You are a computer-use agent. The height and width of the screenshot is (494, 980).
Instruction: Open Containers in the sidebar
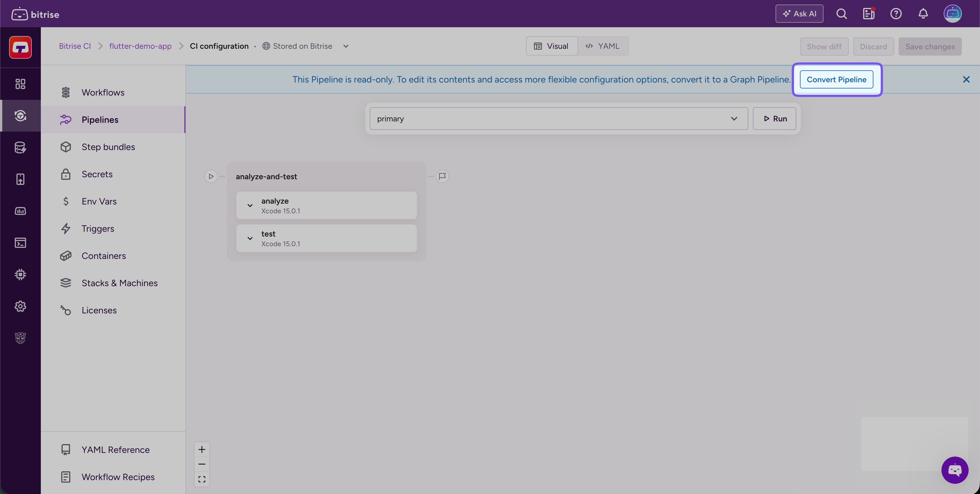pyautogui.click(x=113, y=256)
